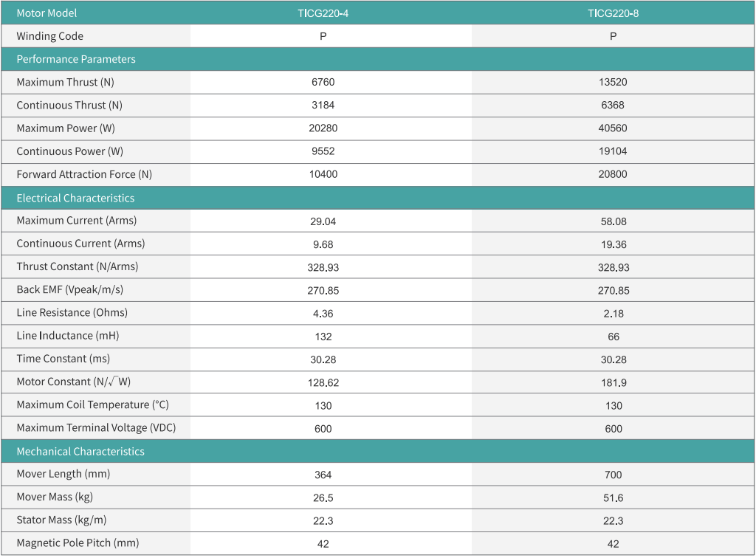Screen dimensions: 756x558
Task: Select the Electrical Characteristics section header
Action: [75, 198]
